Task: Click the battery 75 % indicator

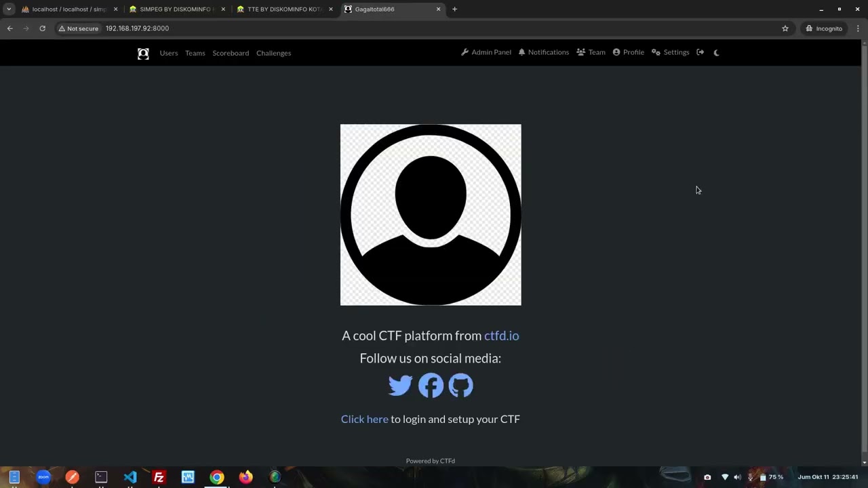Action: 771,477
